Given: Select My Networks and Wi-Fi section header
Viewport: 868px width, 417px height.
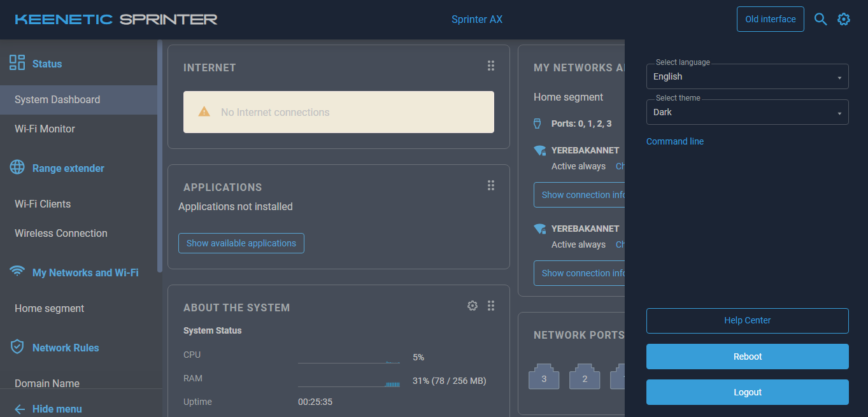Looking at the screenshot, I should [85, 272].
